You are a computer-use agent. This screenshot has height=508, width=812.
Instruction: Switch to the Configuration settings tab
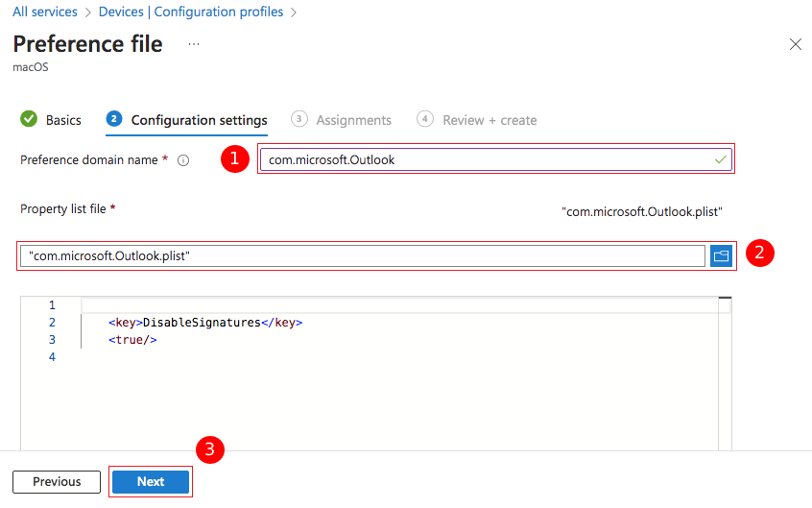[x=199, y=120]
